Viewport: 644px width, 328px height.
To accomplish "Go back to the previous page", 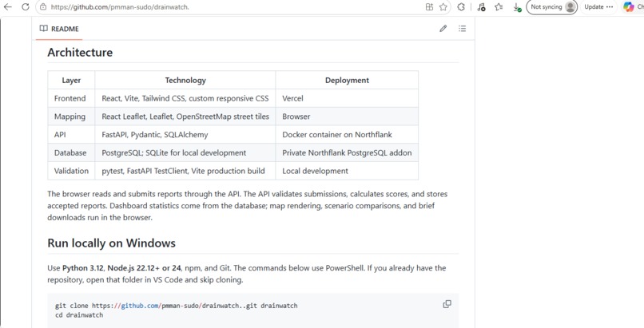I will pos(7,7).
